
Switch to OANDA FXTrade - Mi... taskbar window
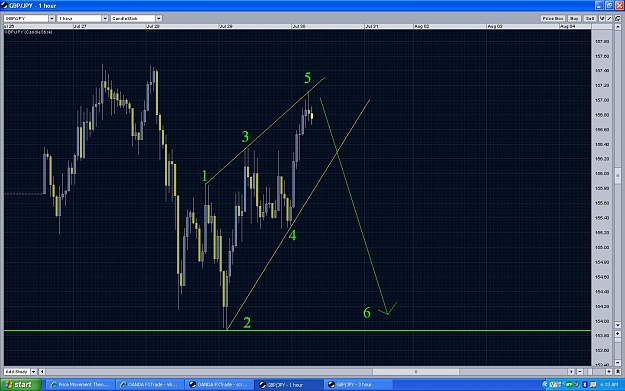(x=149, y=385)
